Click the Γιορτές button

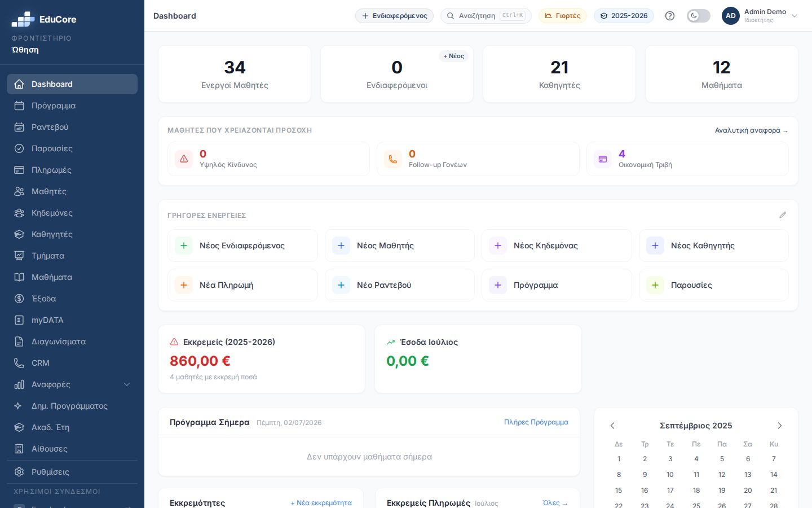coord(562,16)
